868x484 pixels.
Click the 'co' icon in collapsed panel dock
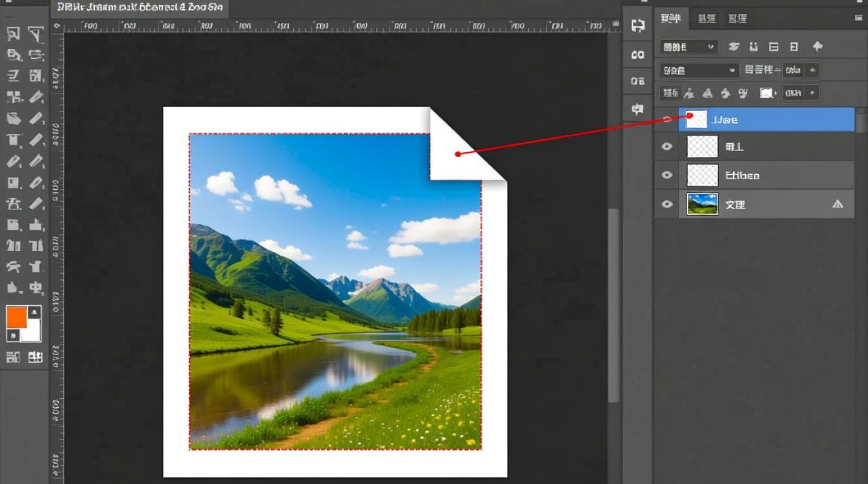point(637,55)
